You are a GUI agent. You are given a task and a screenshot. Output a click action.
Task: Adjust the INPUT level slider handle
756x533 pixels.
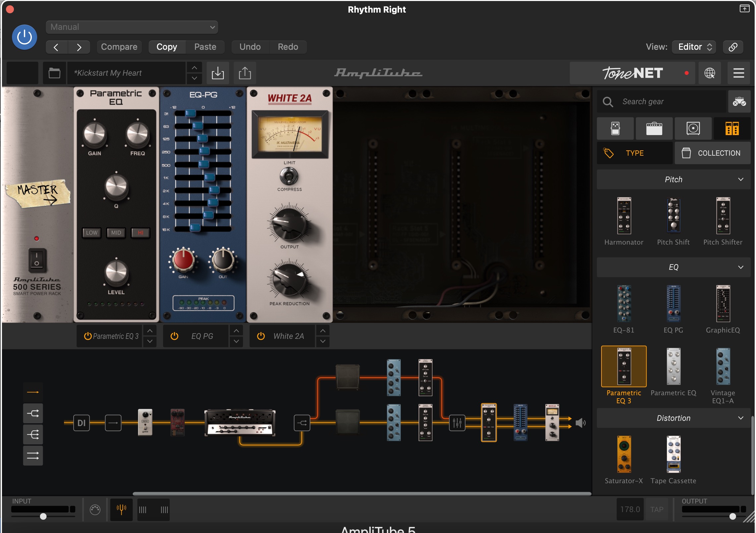point(43,516)
